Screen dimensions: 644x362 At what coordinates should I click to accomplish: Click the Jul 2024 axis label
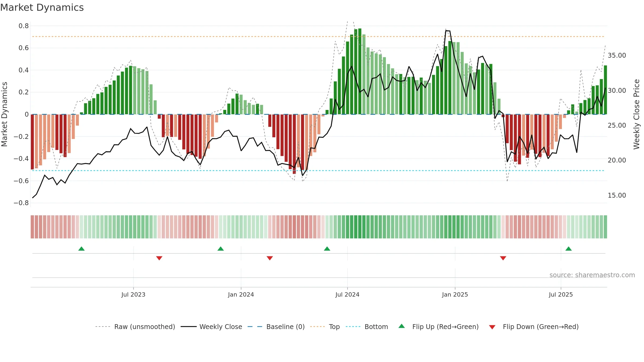point(347,294)
